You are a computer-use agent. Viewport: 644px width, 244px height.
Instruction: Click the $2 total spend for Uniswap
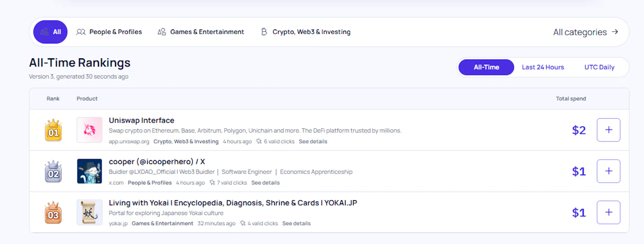point(579,130)
